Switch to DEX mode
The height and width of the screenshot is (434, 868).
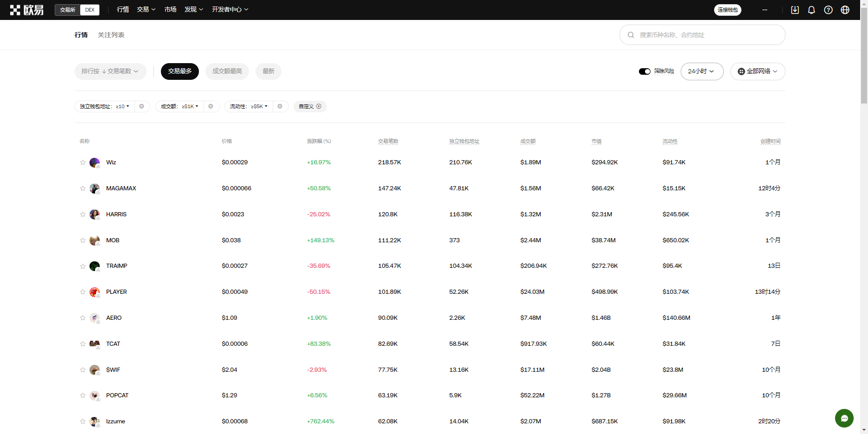(90, 10)
